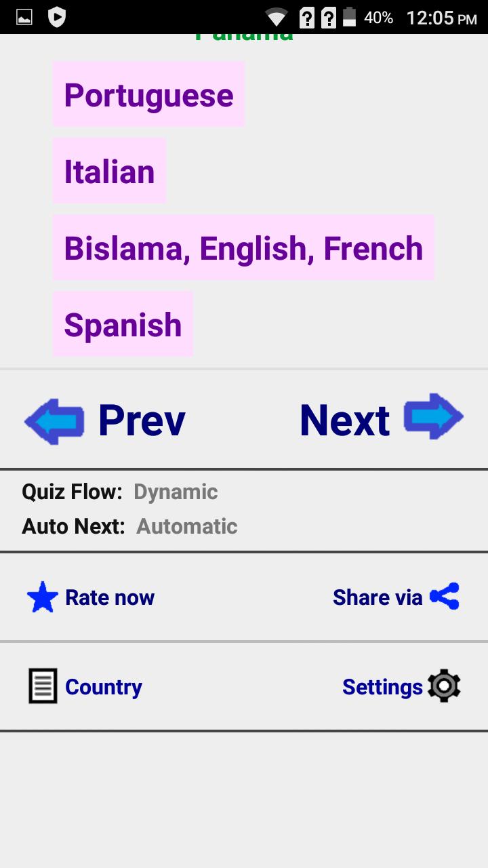Select the Portuguese answer
Viewport: 488px width, 868px height.
pos(148,95)
